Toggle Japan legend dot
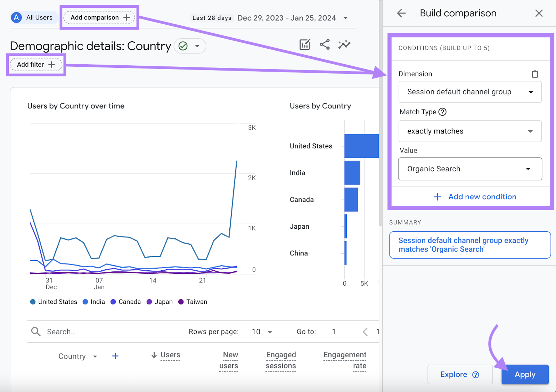Screen dimensions: 556x392 point(149,302)
